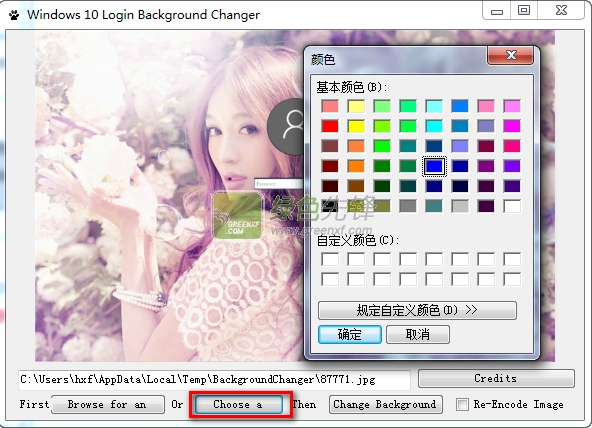Select the highlighted blue swatch
592x428 pixels.
[x=434, y=166]
